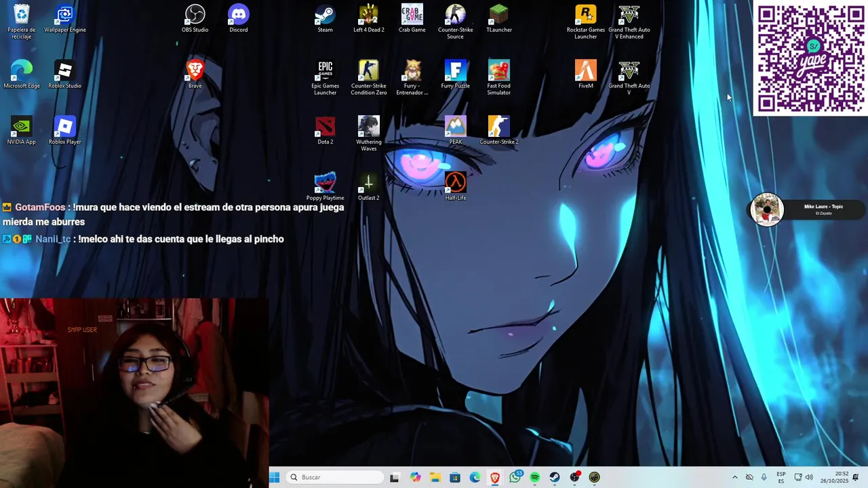This screenshot has width=868, height=488.
Task: Click the crossed-out cloud tray icon
Action: click(x=749, y=477)
